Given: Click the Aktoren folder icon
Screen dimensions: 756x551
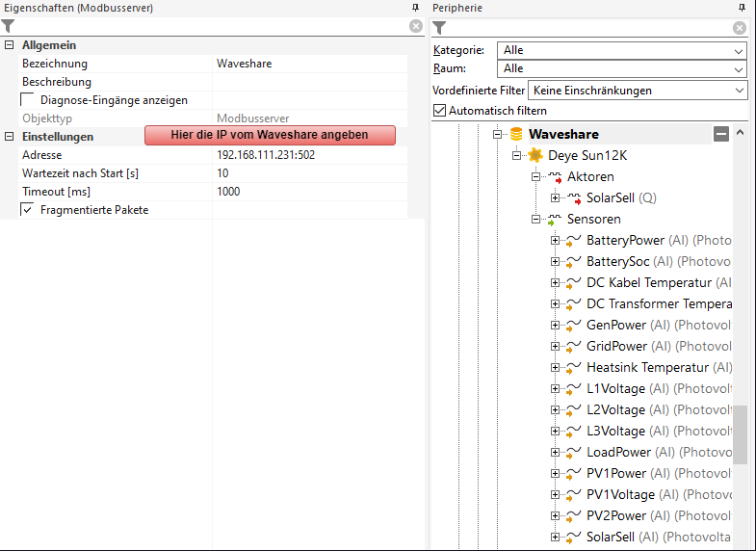Looking at the screenshot, I should pyautogui.click(x=554, y=177).
